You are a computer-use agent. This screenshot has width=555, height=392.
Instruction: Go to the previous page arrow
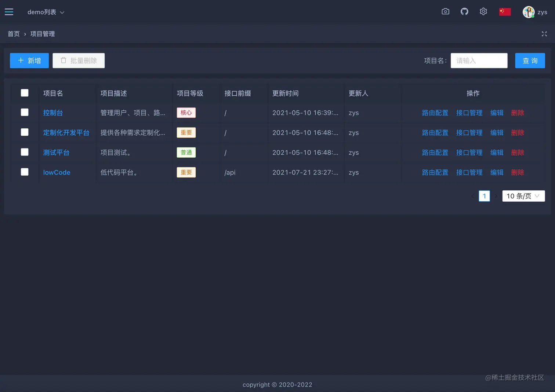point(473,196)
